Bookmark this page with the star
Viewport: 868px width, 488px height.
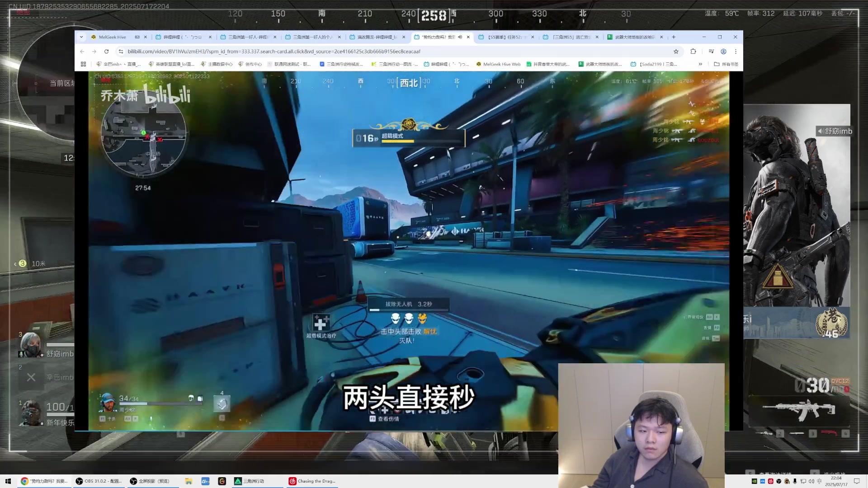point(676,52)
